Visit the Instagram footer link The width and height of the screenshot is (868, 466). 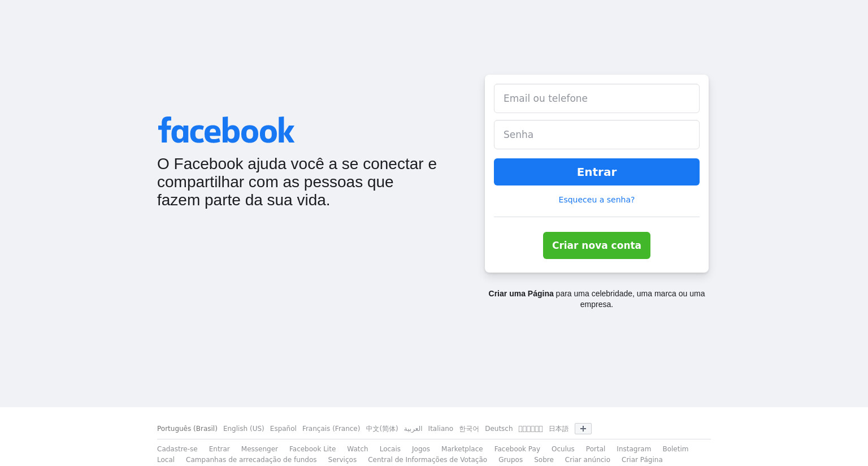click(634, 449)
